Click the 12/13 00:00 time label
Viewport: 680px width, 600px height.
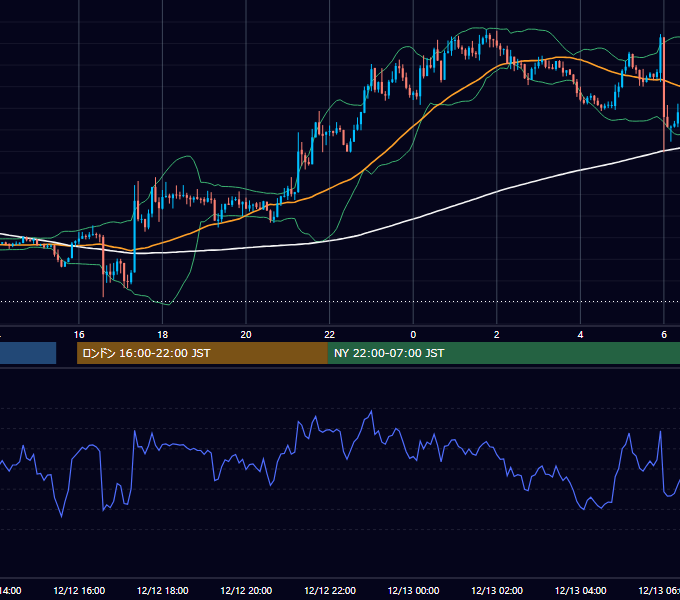[x=413, y=590]
